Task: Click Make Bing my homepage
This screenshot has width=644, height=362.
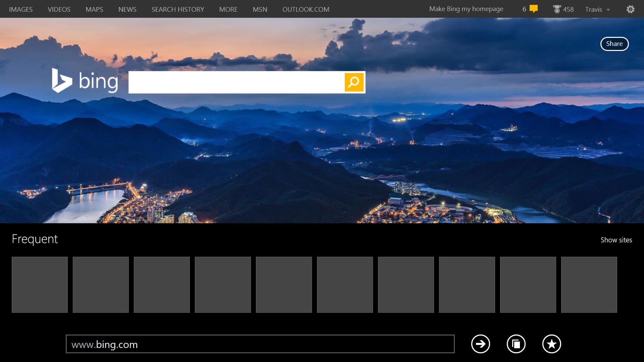Action: point(466,9)
